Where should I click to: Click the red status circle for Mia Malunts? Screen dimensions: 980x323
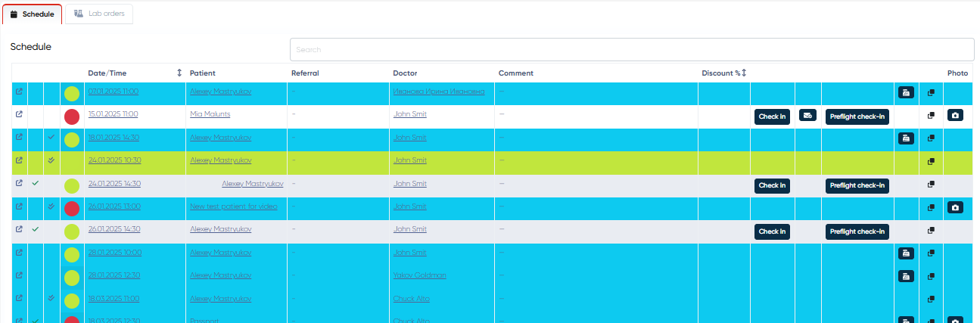72,116
